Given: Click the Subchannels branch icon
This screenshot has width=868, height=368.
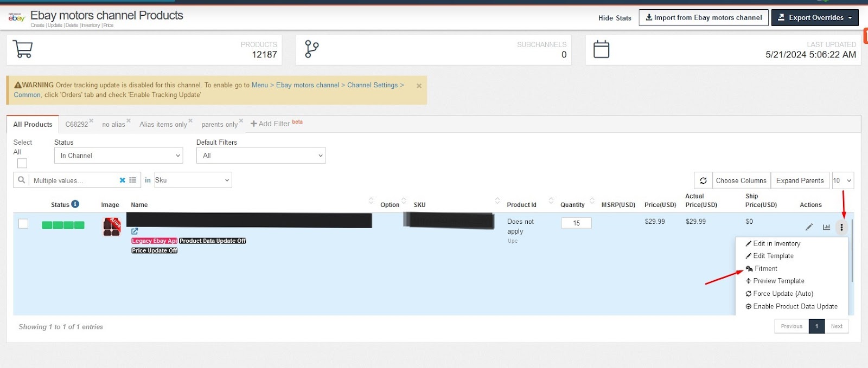Looking at the screenshot, I should click(x=311, y=49).
